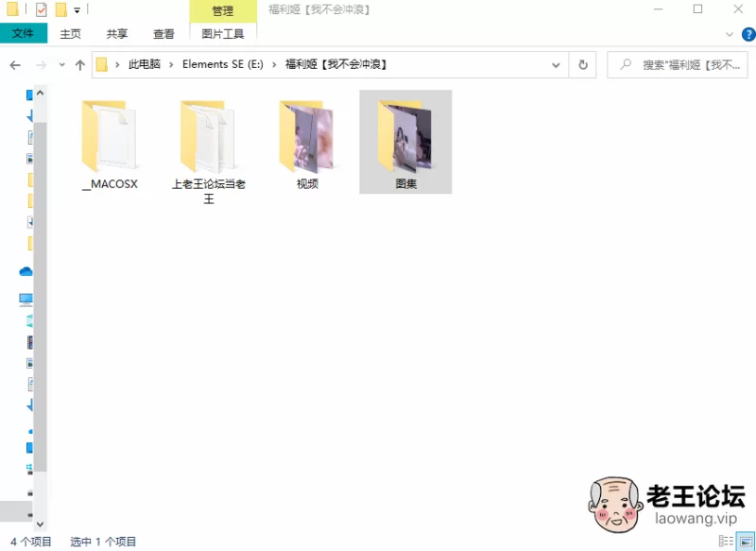Click the OneDrive cloud icon in sidebar
Screen dimensions: 756x551
[26, 271]
